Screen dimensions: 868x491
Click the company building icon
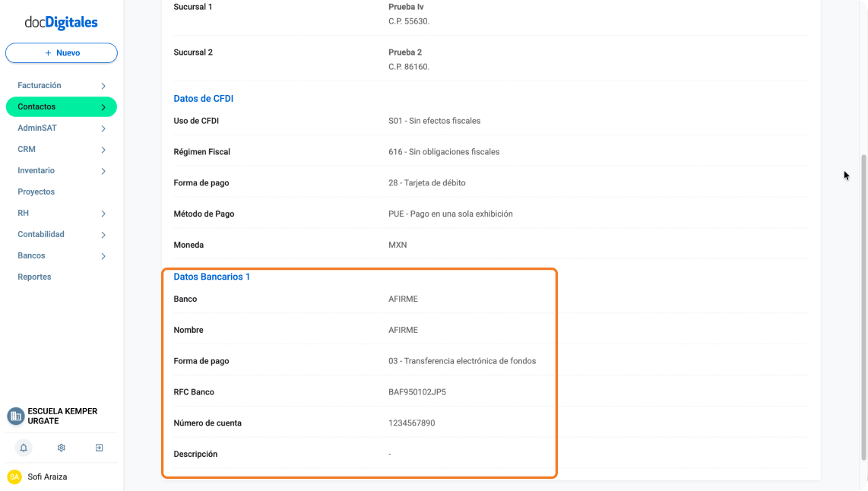coord(15,416)
